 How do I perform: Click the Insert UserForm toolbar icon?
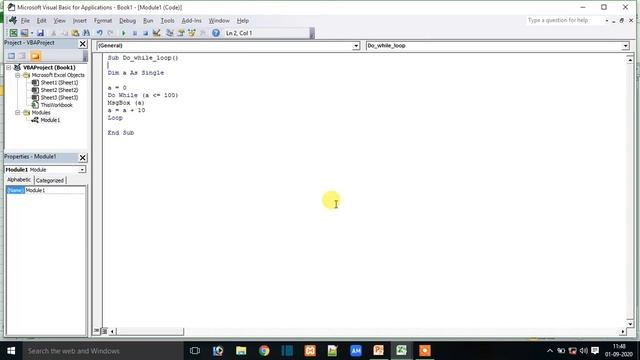24,33
